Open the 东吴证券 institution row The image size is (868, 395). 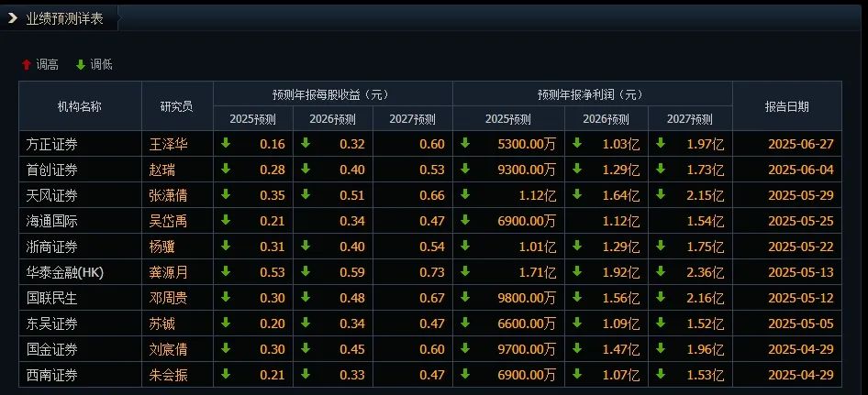(51, 324)
